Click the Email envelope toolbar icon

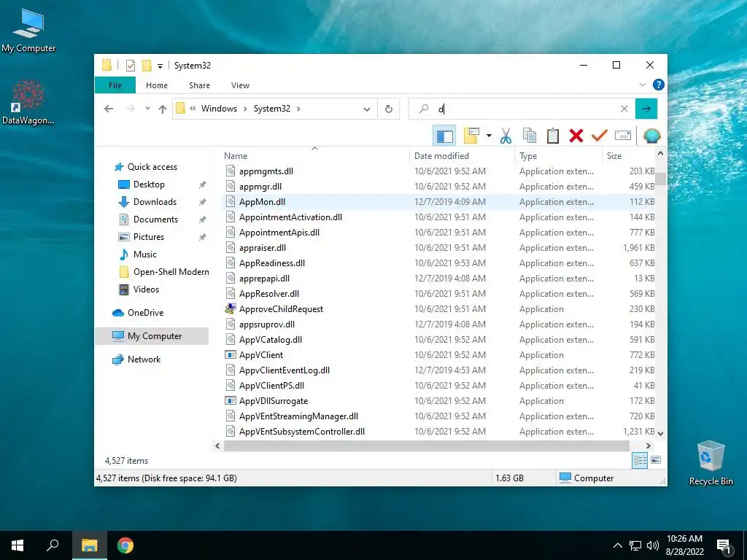click(x=623, y=136)
